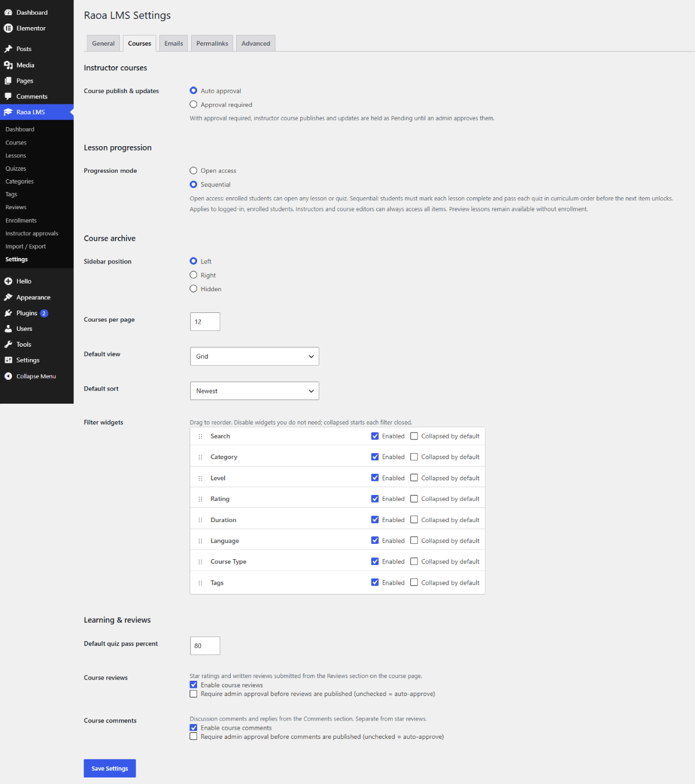Select the Approval required radio option
Image resolution: width=695 pixels, height=784 pixels.
click(193, 104)
